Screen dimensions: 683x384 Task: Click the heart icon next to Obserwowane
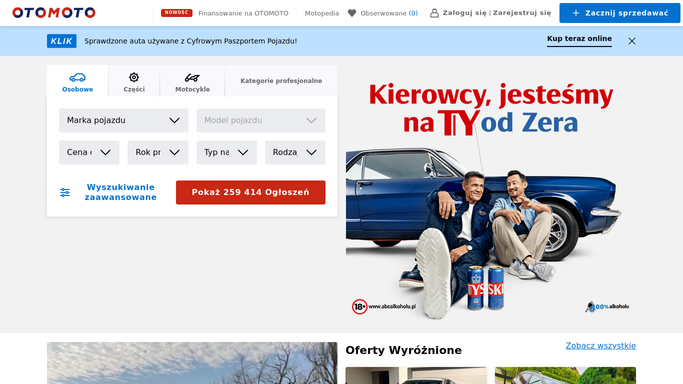(x=352, y=13)
